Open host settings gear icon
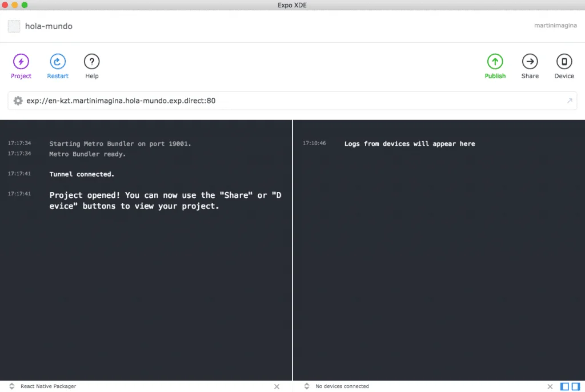This screenshot has height=392, width=585. click(x=18, y=101)
